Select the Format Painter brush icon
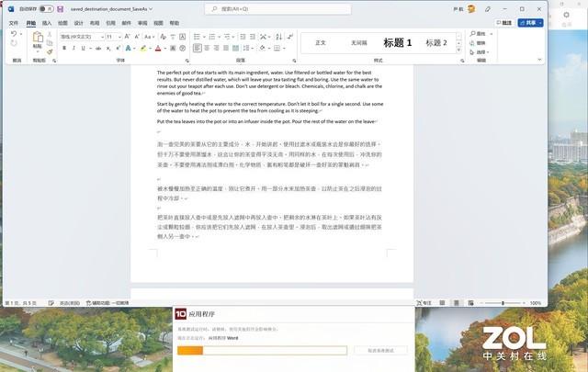 point(50,51)
